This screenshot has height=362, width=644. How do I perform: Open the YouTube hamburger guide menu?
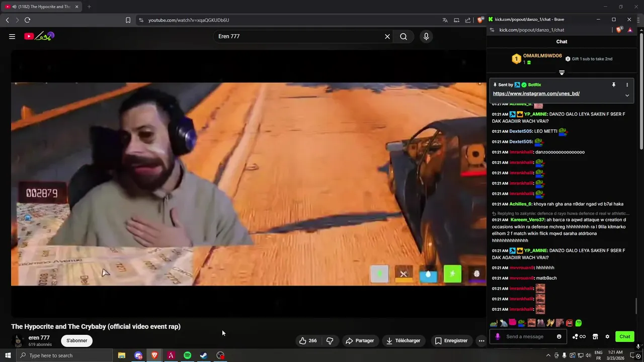click(12, 36)
